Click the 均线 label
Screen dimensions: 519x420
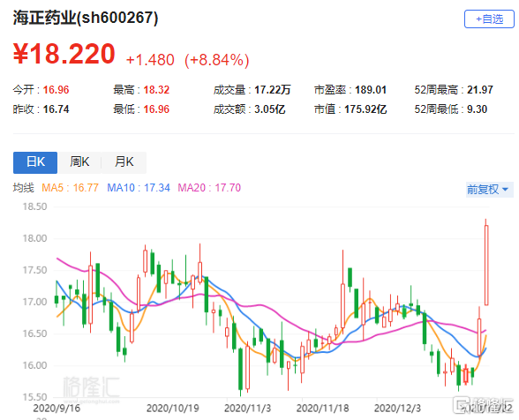pyautogui.click(x=24, y=188)
